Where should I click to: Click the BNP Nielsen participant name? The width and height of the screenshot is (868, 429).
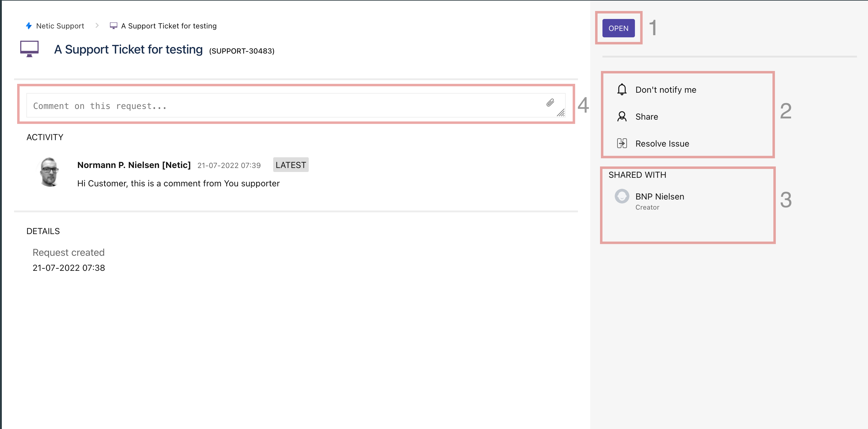click(659, 197)
